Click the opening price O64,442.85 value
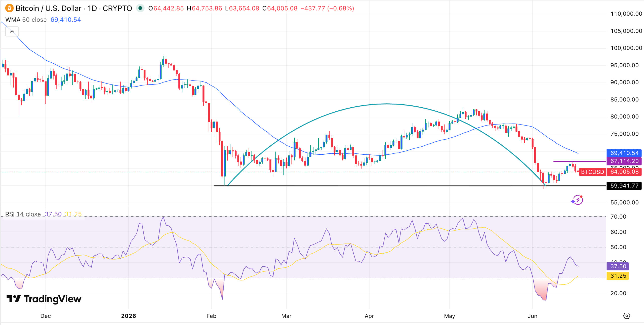Image resolution: width=644 pixels, height=325 pixels. click(166, 8)
